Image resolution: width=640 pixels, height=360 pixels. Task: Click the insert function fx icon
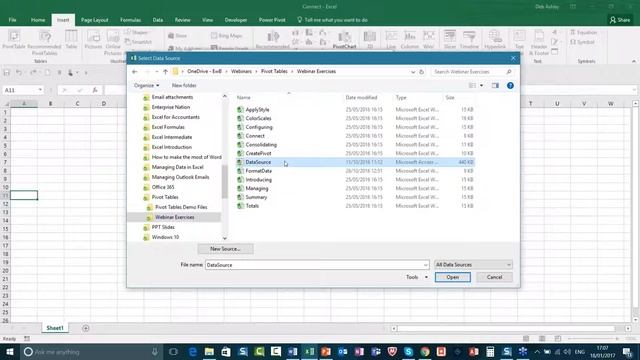pos(95,90)
